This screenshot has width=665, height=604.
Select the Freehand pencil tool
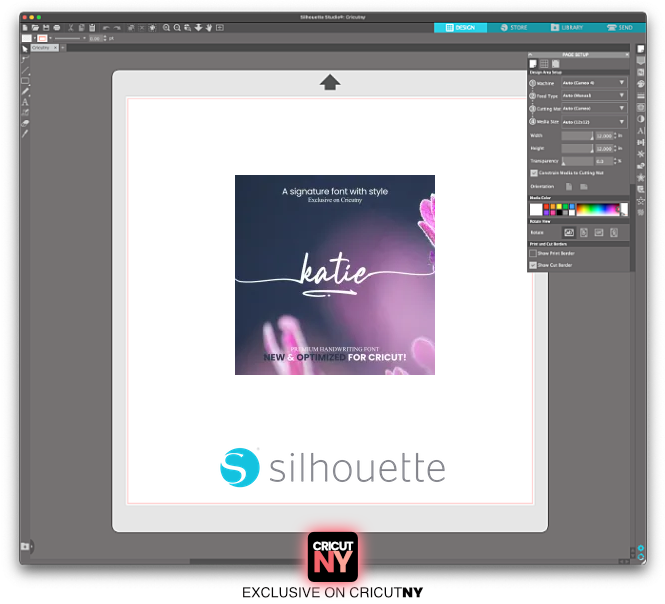tap(25, 91)
